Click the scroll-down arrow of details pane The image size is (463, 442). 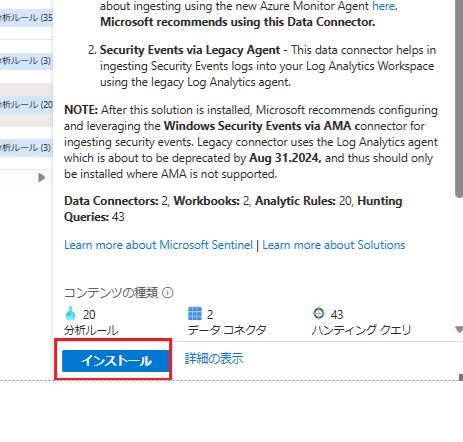pos(459,329)
